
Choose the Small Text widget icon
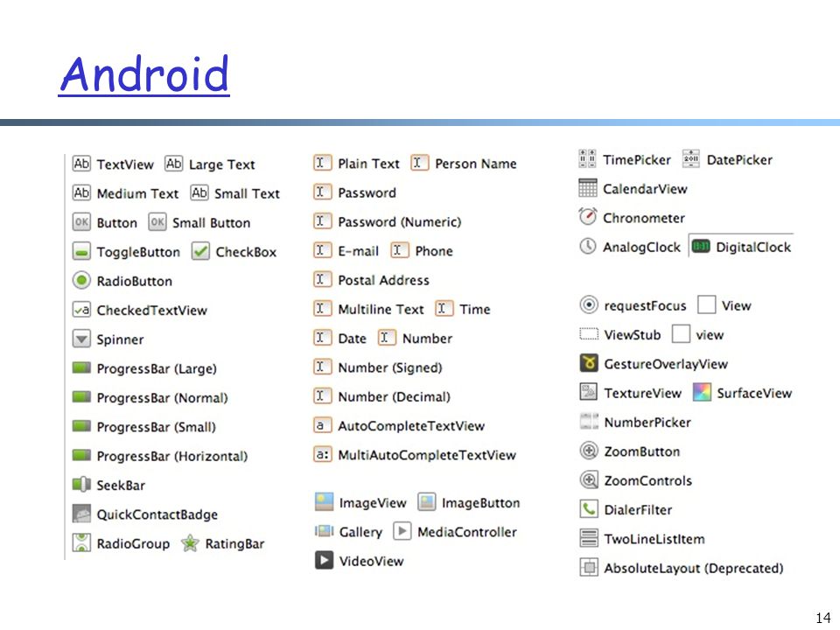click(x=199, y=192)
